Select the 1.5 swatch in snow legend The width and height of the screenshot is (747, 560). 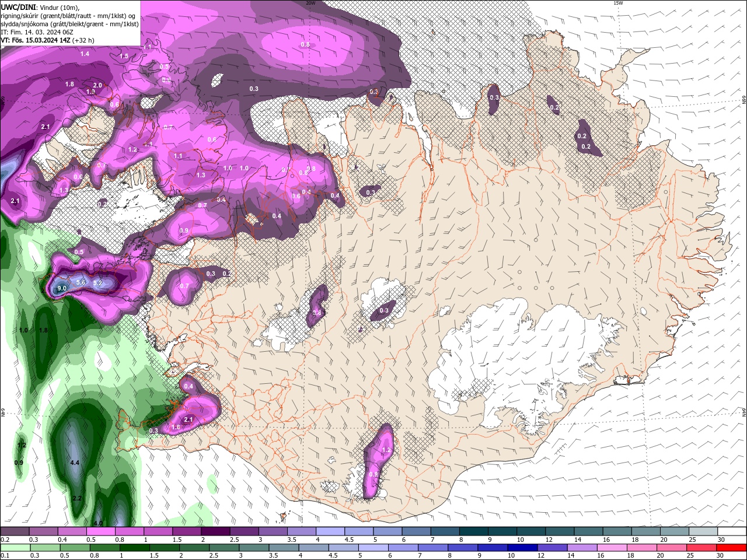point(187,531)
